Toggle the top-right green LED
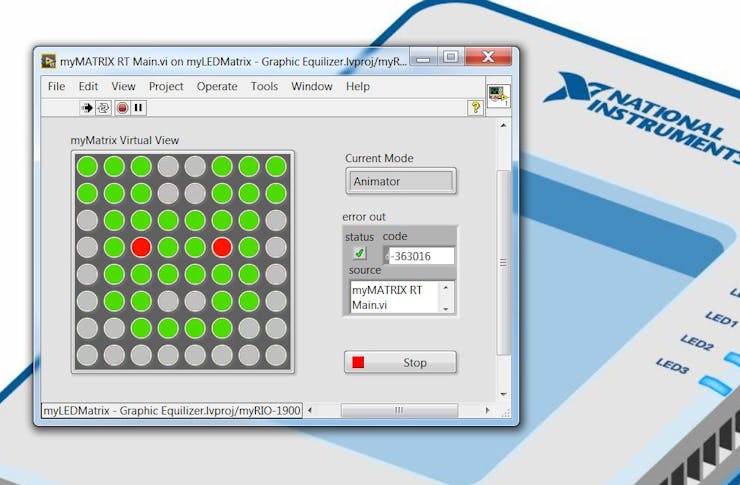 click(x=276, y=167)
